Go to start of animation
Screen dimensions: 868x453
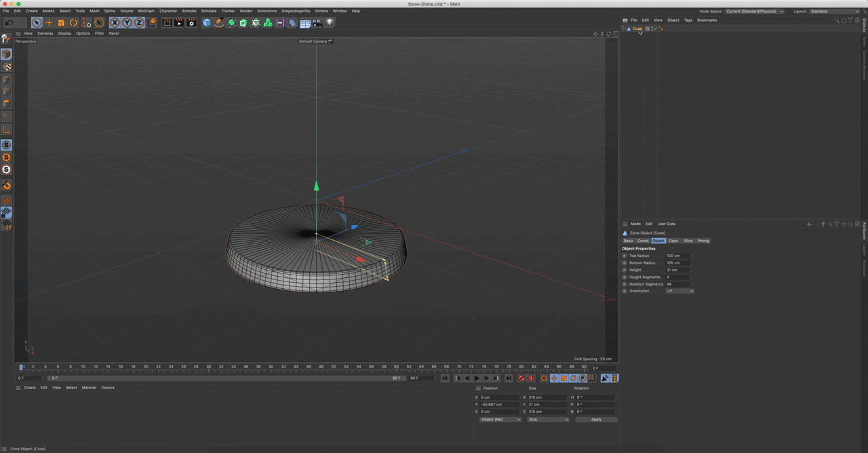point(446,378)
